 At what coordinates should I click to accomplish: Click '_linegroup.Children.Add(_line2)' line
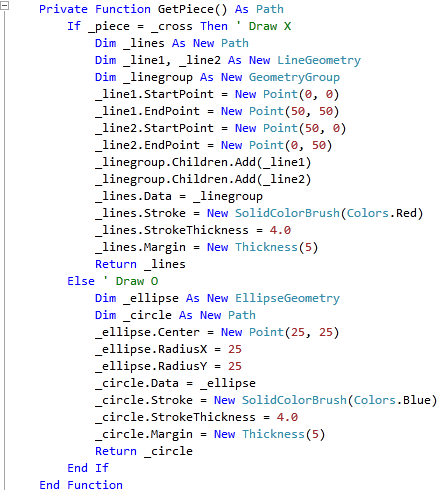[x=203, y=179]
